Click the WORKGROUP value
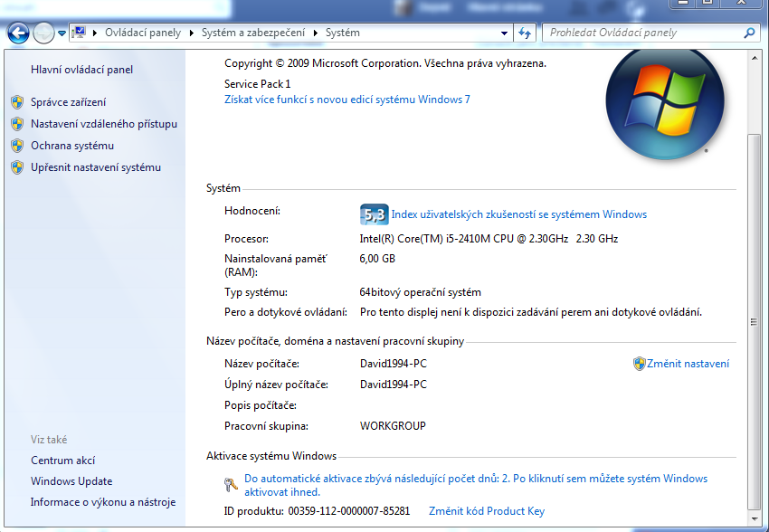 click(x=393, y=425)
